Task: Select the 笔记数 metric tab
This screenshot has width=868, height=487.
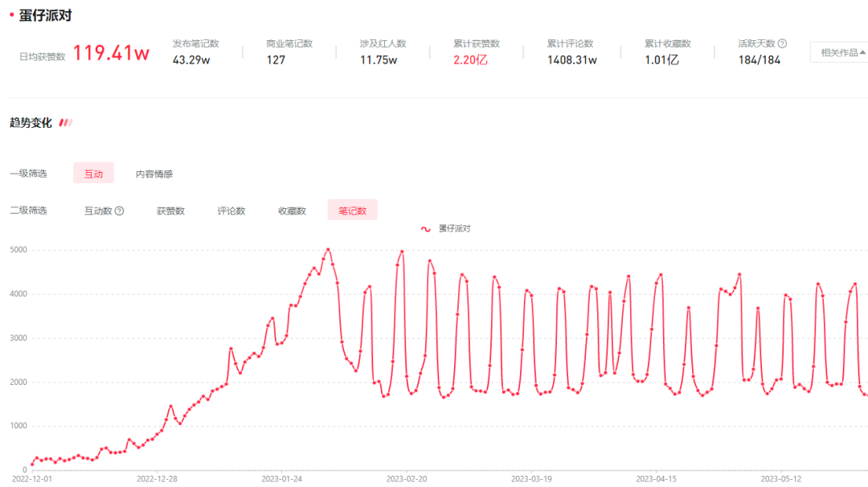Action: tap(352, 211)
